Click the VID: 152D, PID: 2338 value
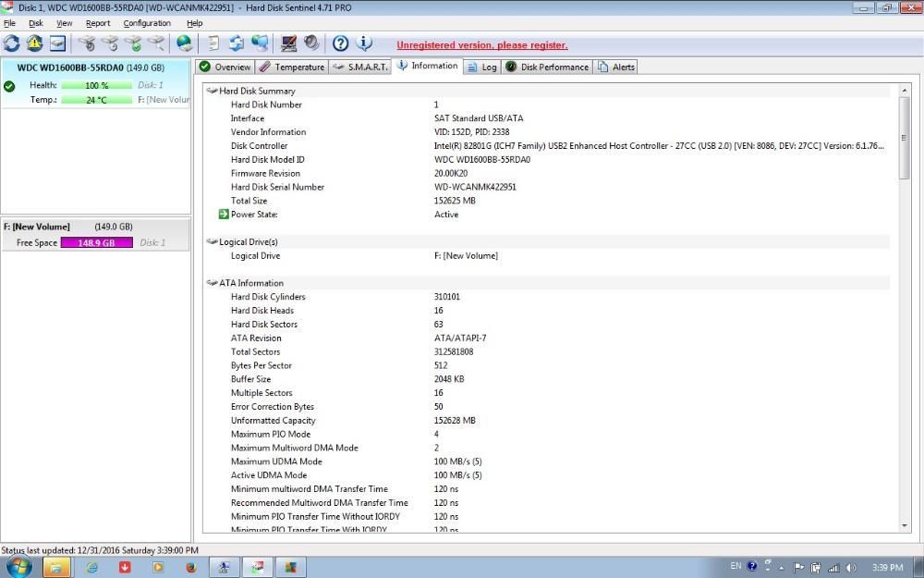This screenshot has height=578, width=924. 471,132
